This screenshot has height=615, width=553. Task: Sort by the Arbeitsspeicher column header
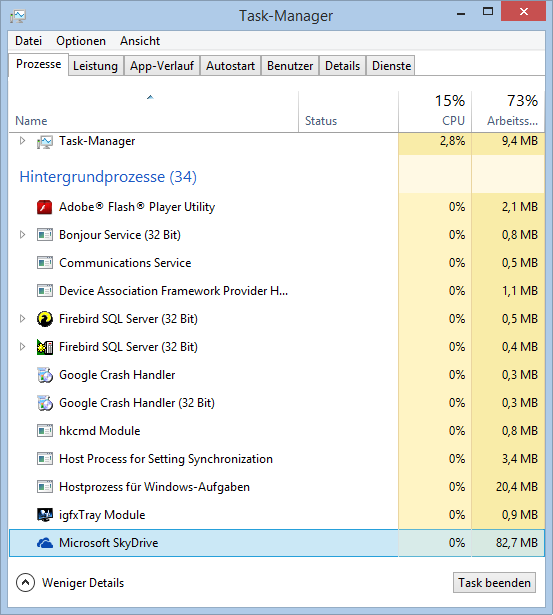508,112
